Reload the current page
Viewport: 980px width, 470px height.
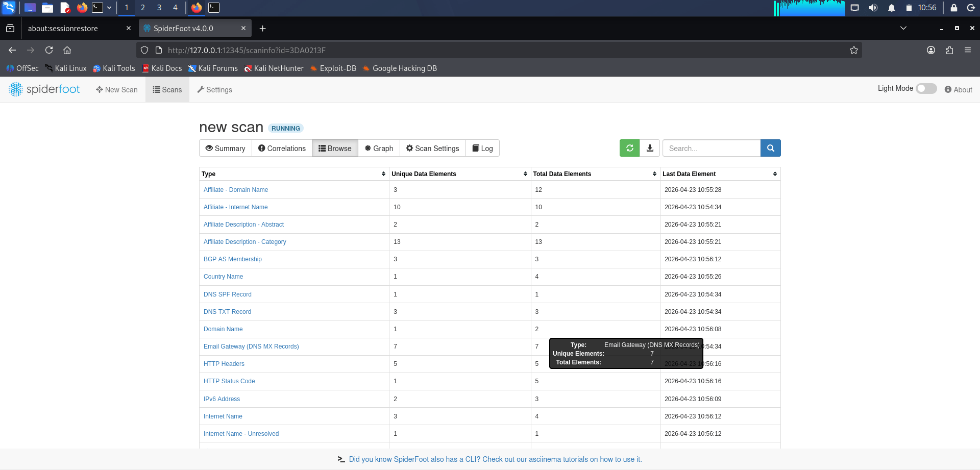49,50
